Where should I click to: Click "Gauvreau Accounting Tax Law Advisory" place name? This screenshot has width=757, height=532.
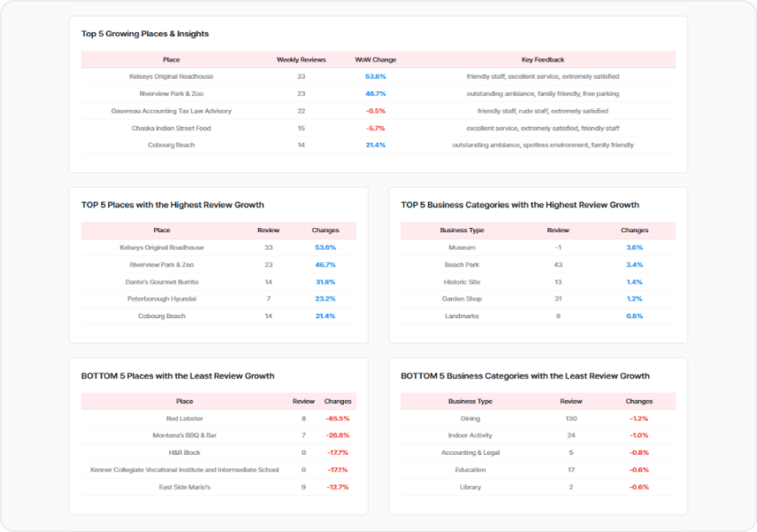tap(171, 111)
